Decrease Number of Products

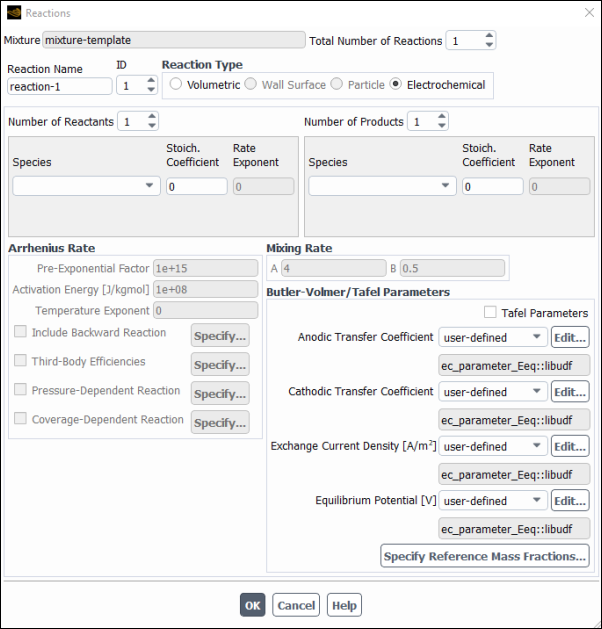coord(442,126)
